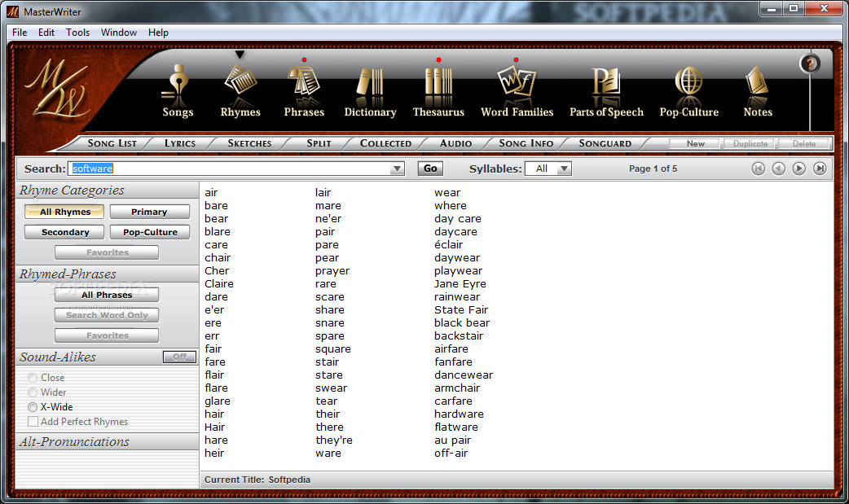This screenshot has height=504, width=849.
Task: Click the Delete button
Action: point(803,143)
